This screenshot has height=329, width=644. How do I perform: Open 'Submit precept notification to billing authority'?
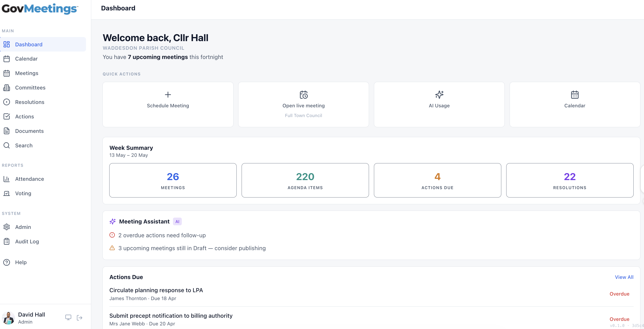coord(171,316)
